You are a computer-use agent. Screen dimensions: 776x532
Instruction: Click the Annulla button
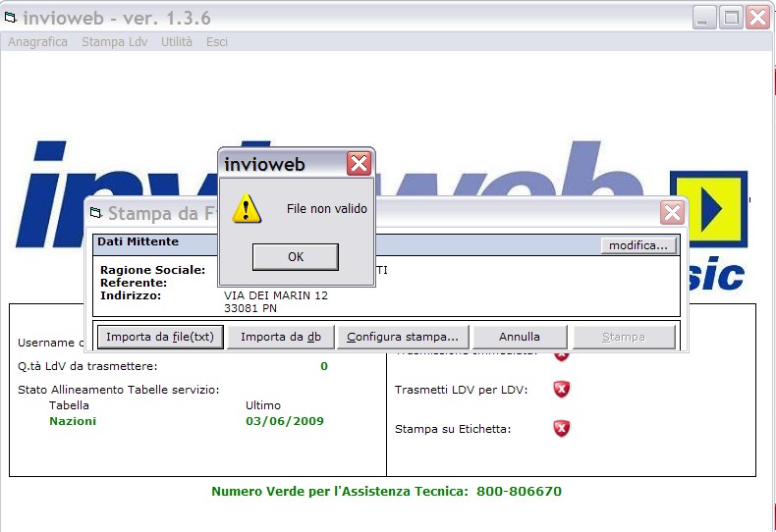pos(520,337)
